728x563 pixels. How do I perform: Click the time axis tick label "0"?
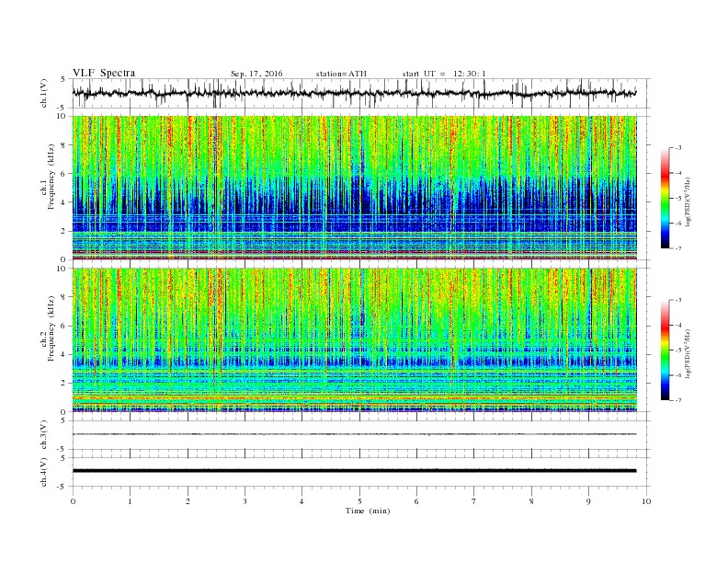73,501
